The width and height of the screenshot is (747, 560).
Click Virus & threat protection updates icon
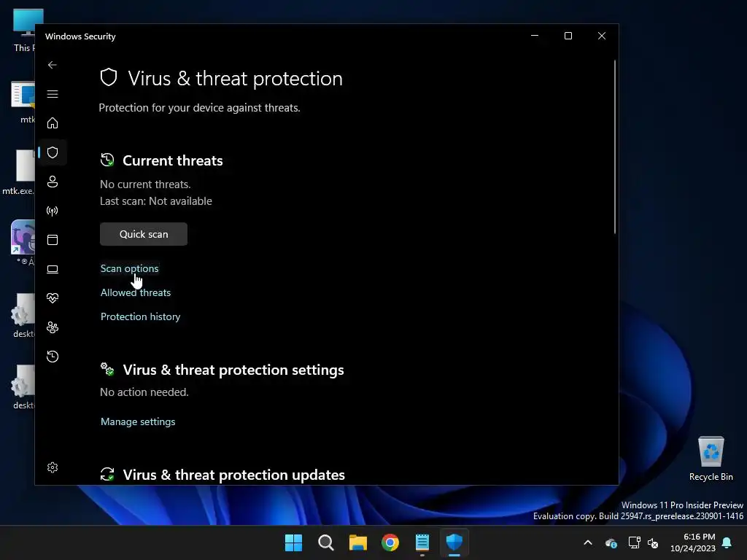click(x=107, y=474)
